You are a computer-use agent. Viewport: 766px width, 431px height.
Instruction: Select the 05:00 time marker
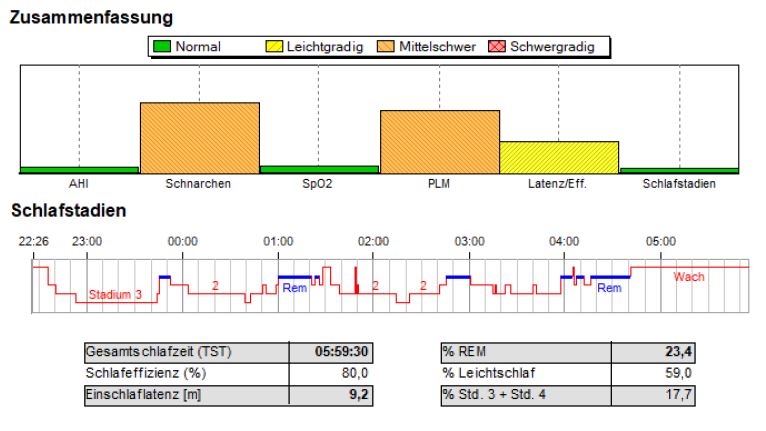pyautogui.click(x=660, y=241)
